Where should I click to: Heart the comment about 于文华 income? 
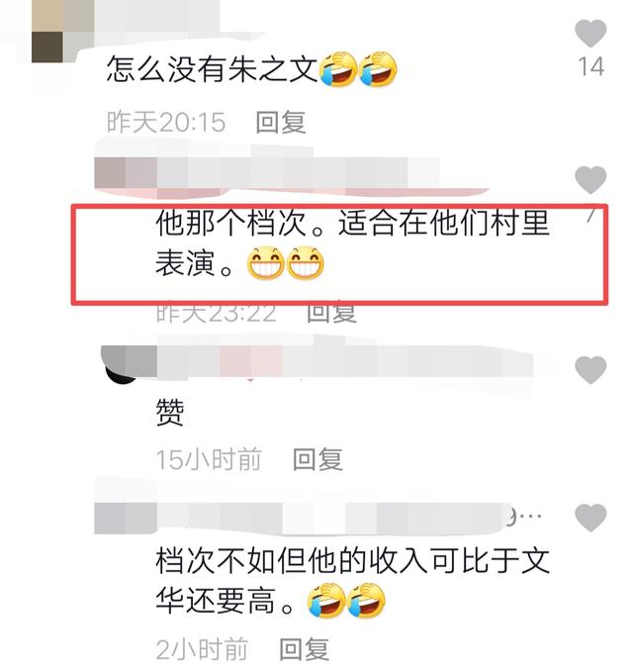tap(590, 518)
